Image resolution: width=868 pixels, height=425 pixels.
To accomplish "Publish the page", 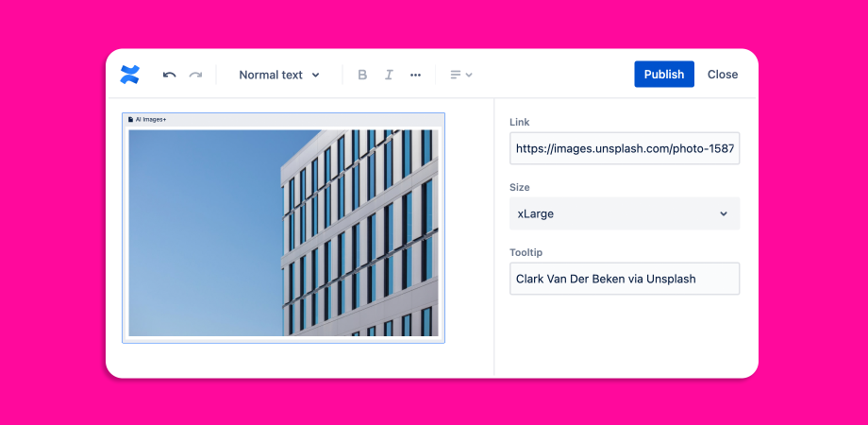I will [663, 75].
